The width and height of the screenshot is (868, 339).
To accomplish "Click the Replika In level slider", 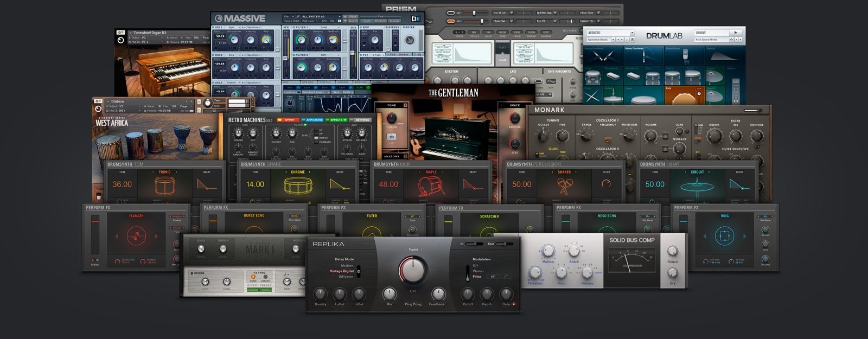I will (474, 244).
